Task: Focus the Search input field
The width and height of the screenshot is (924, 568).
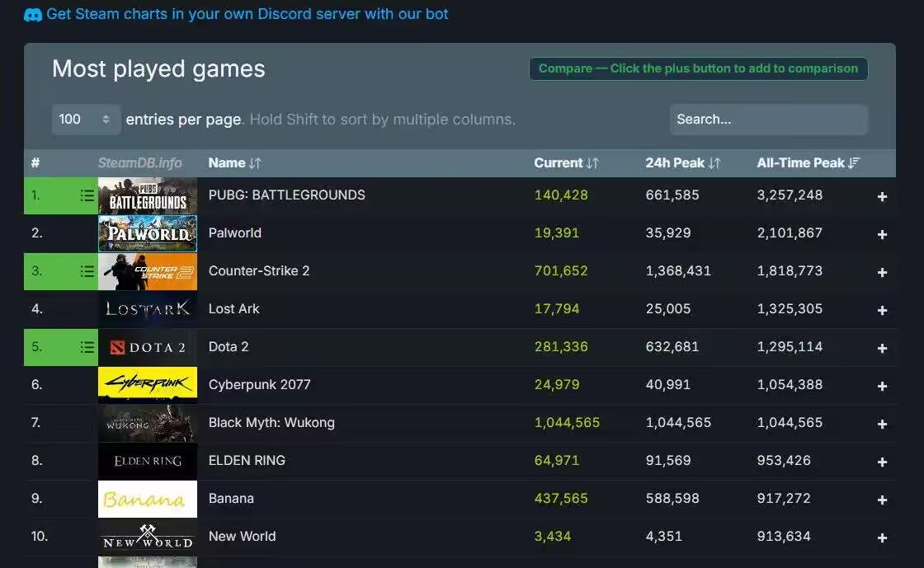Action: [x=768, y=120]
